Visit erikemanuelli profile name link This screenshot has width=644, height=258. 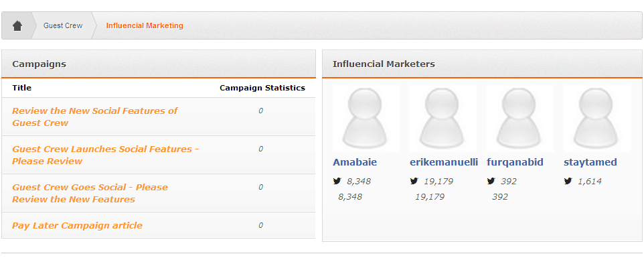(x=444, y=162)
